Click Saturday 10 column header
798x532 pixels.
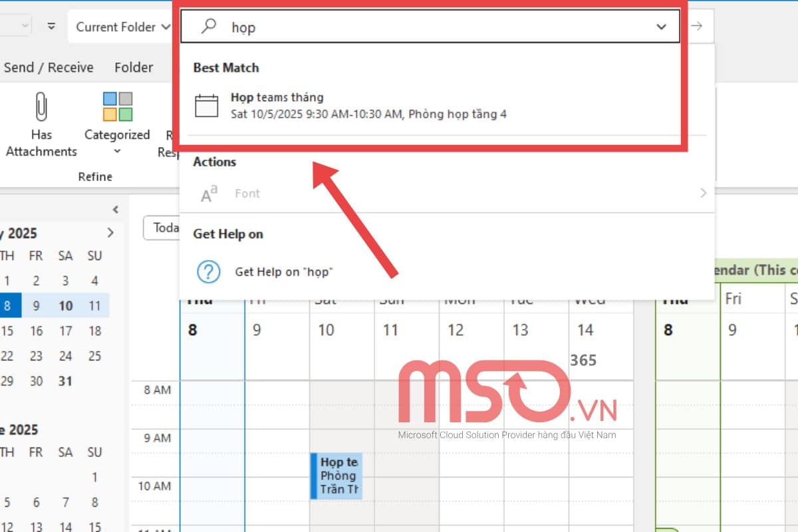coord(326,330)
